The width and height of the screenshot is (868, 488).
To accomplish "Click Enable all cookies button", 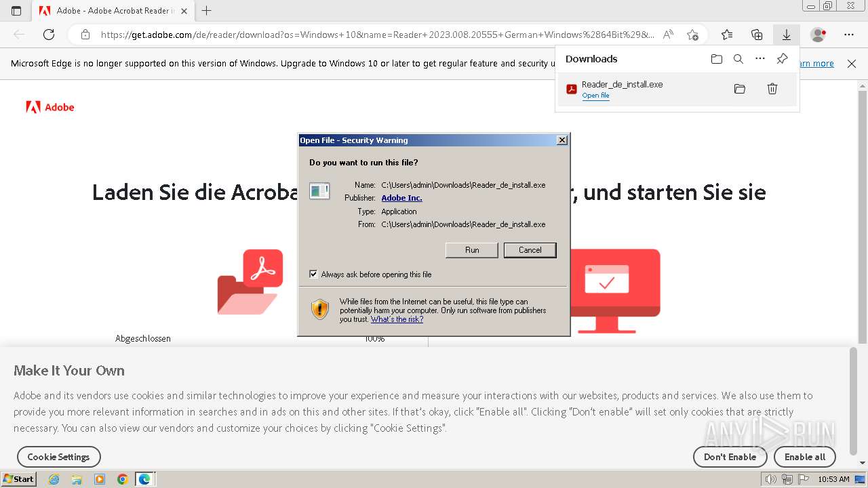I will 805,457.
